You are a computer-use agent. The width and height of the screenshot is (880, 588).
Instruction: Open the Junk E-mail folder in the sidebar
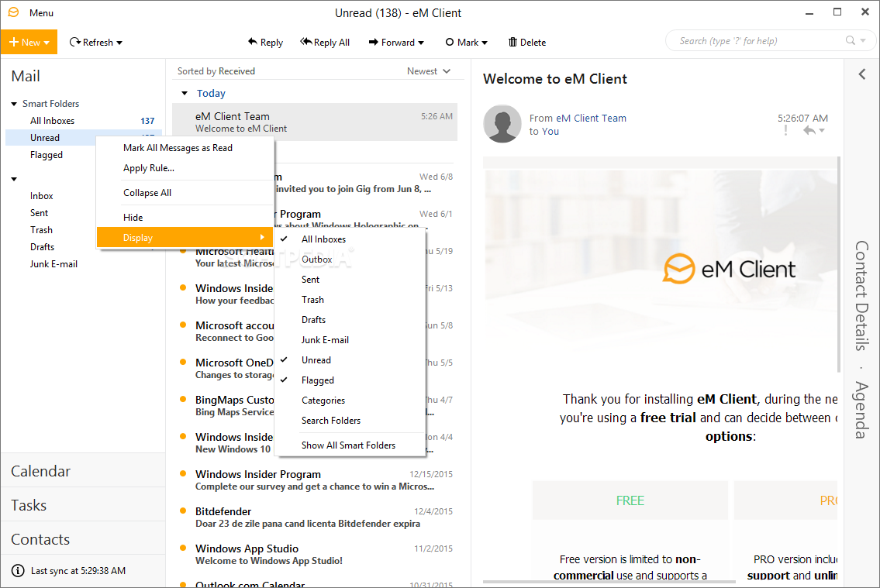click(53, 264)
